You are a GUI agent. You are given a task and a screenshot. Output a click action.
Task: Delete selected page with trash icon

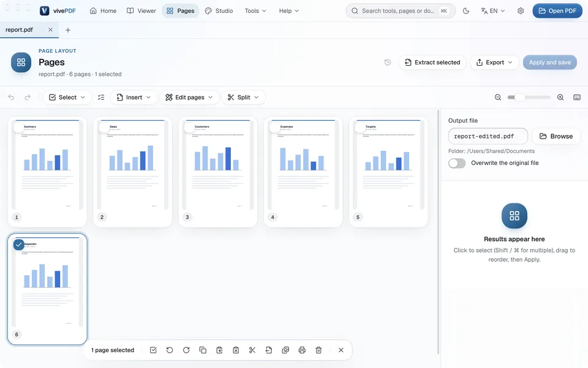(x=318, y=350)
